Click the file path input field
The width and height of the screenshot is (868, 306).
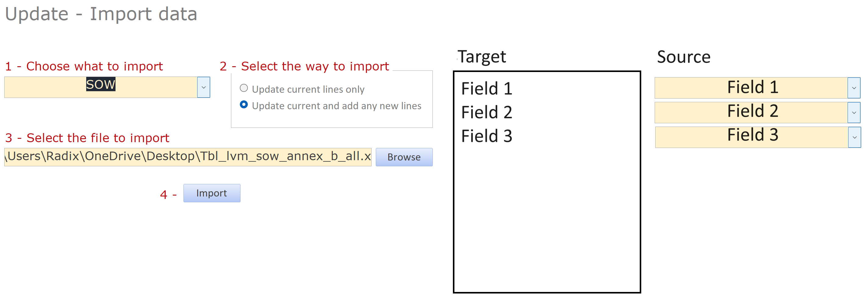tap(188, 157)
